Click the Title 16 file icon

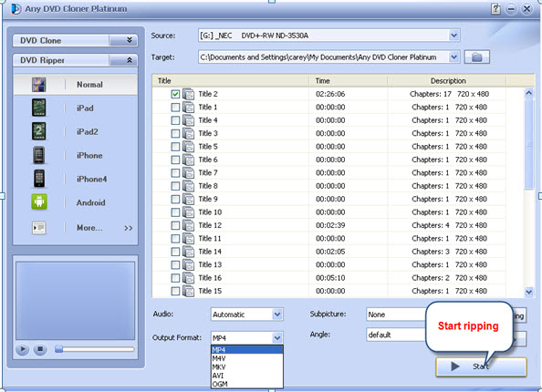[188, 278]
